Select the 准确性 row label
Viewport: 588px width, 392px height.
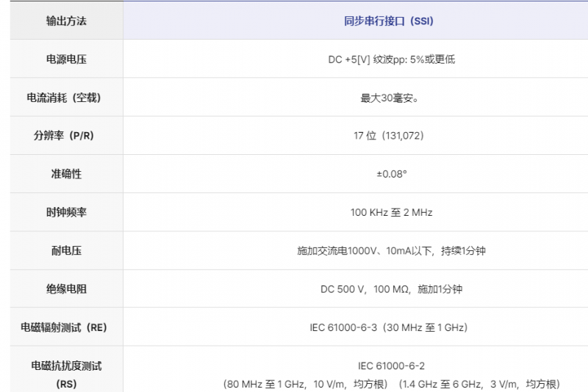tap(66, 174)
